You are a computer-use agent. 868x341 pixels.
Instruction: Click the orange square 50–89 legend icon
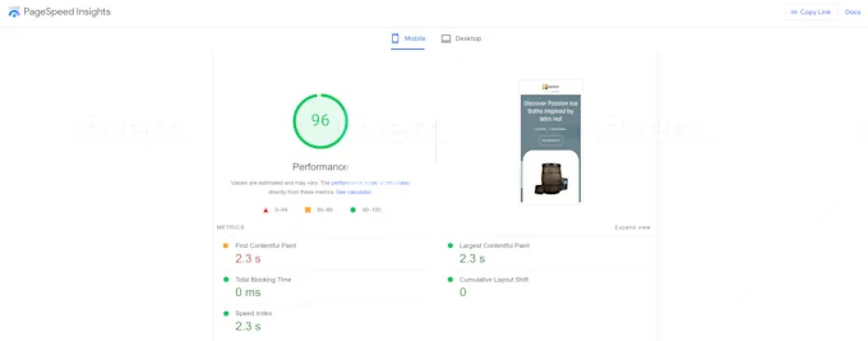[308, 210]
